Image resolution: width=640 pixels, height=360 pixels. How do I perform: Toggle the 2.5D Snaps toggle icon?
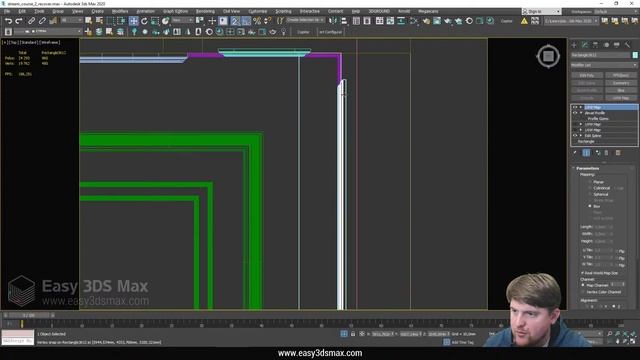click(236, 21)
